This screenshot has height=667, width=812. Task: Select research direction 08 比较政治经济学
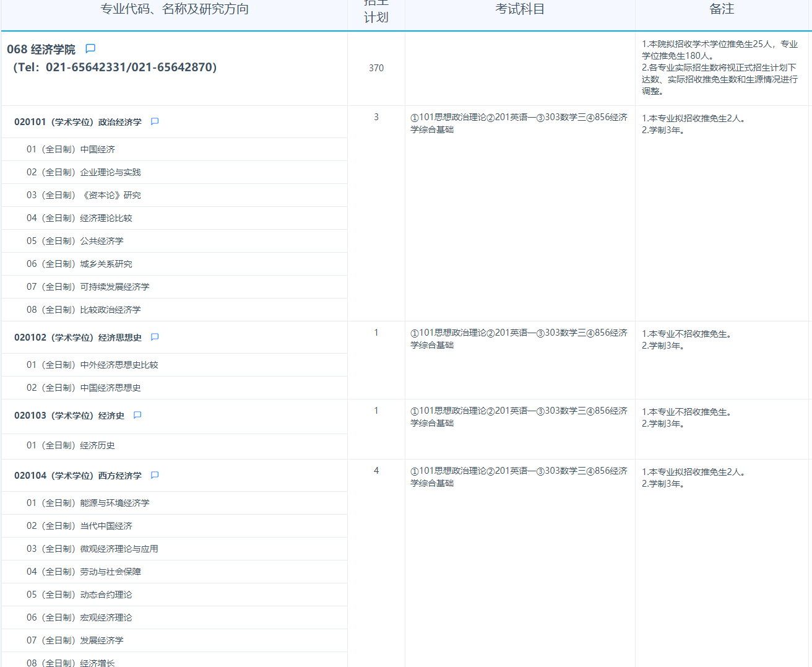click(x=84, y=310)
